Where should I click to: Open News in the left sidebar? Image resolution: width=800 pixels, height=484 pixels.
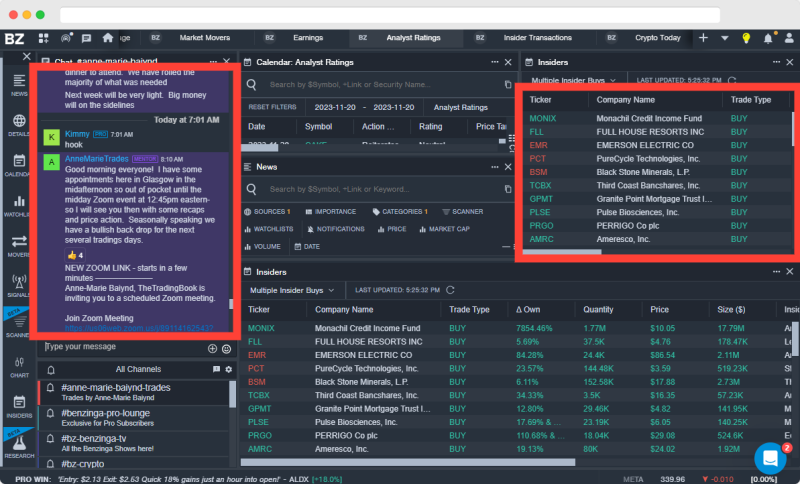[x=19, y=85]
